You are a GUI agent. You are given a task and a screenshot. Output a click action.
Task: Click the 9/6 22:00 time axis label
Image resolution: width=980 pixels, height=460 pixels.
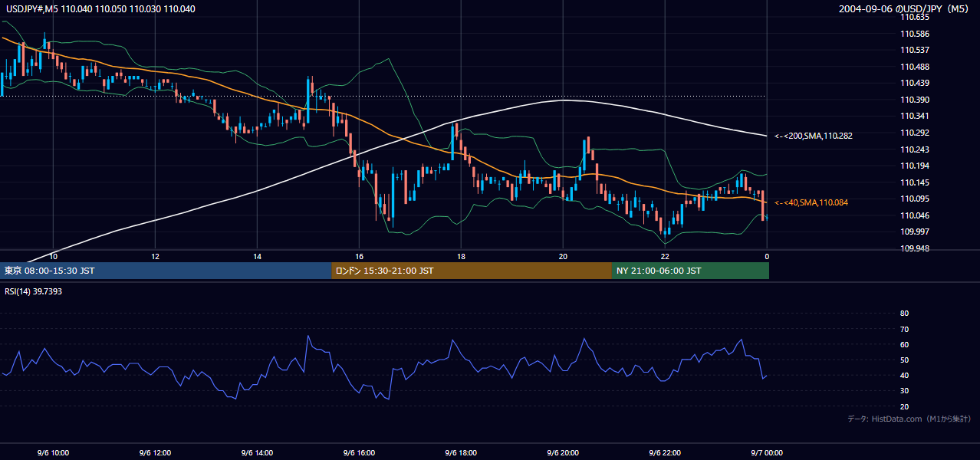(x=665, y=453)
